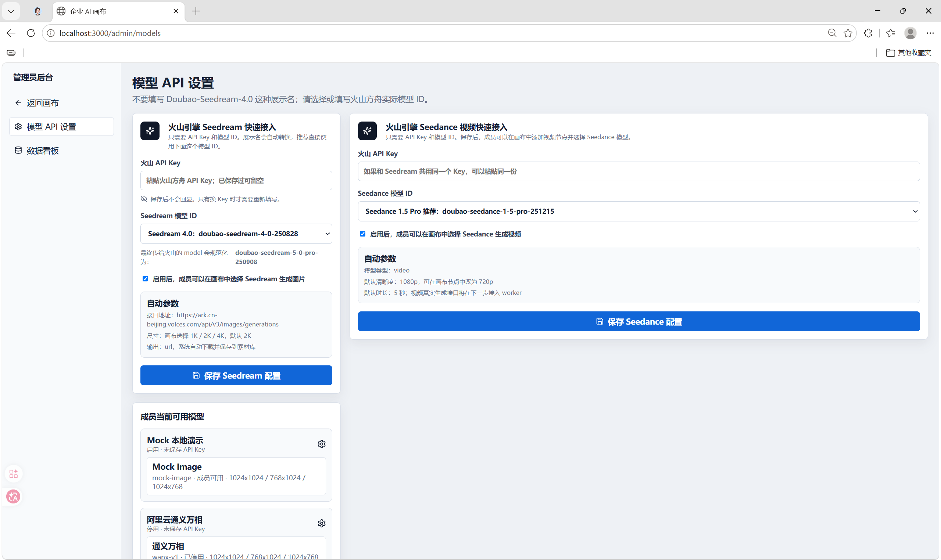This screenshot has height=560, width=941.
Task: Toggle the Seedream 生成图片 enable checkbox
Action: (146, 279)
